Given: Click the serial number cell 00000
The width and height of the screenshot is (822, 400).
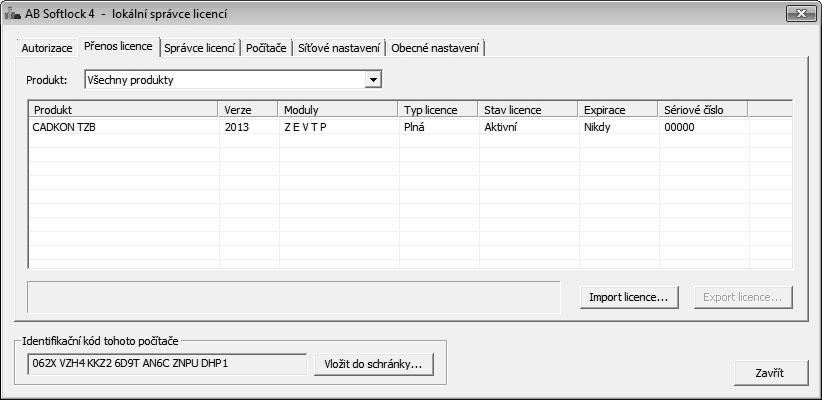Looking at the screenshot, I should (679, 127).
